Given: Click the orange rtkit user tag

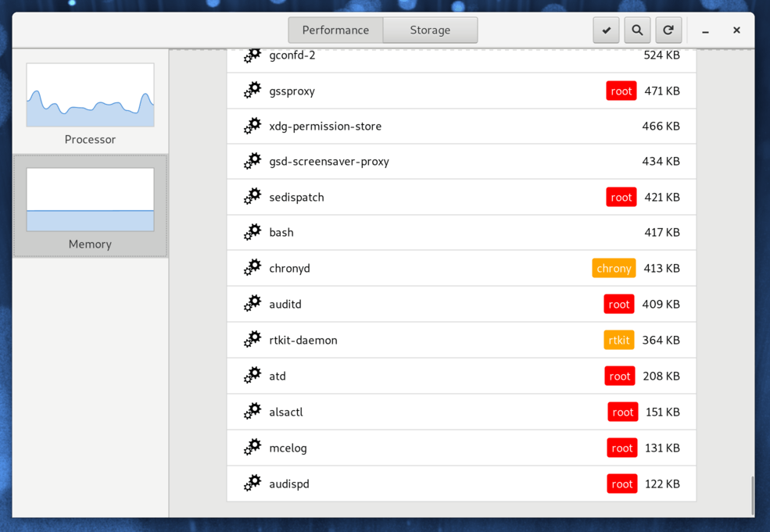Looking at the screenshot, I should pos(619,340).
